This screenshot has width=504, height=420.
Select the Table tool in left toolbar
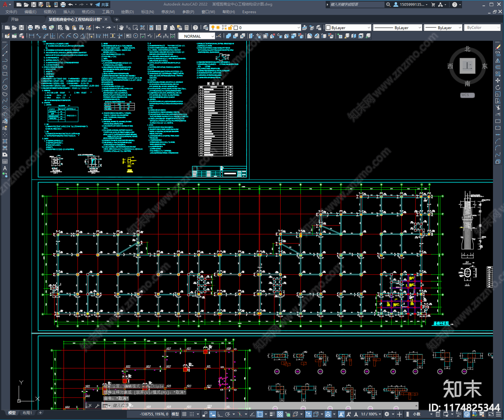5,161
